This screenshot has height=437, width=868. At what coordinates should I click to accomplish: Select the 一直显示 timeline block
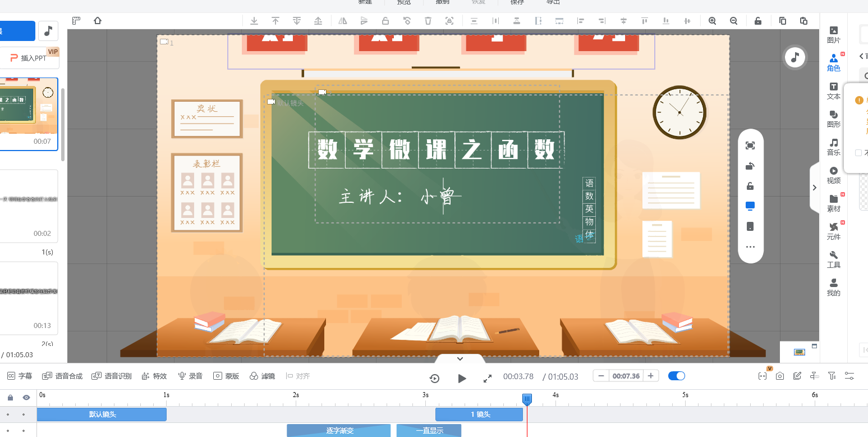pyautogui.click(x=429, y=431)
